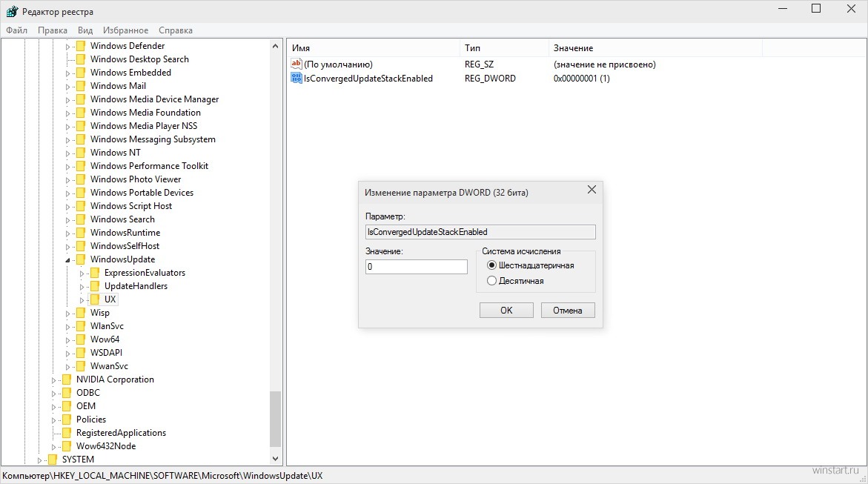Click the NVIDIA Corporation folder icon
Screen dimensions: 868x484
click(x=67, y=379)
